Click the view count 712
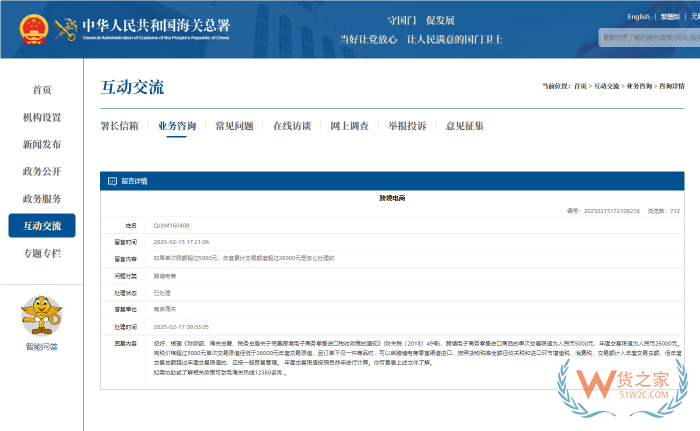This screenshot has width=700, height=431. 675,211
